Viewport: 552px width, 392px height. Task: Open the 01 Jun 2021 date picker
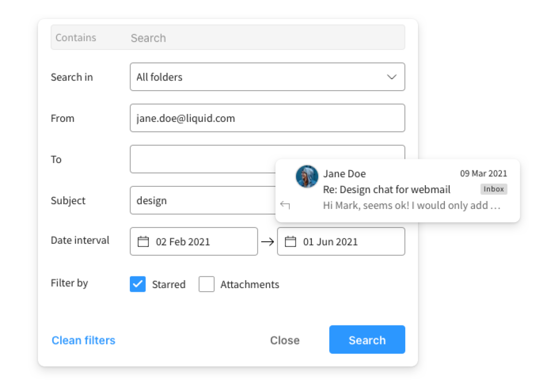click(x=341, y=242)
